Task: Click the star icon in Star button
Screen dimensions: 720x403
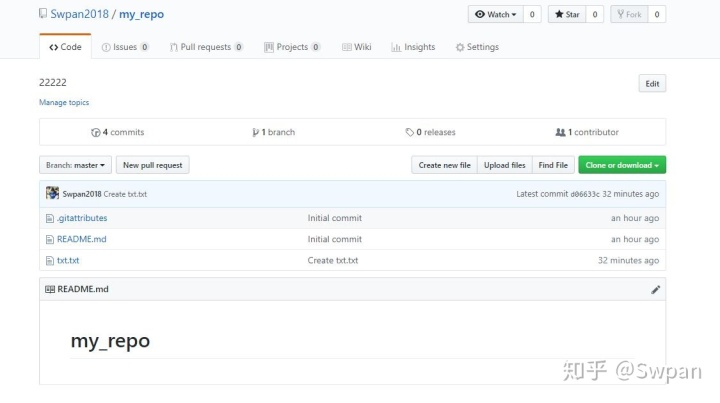Action: pyautogui.click(x=559, y=14)
